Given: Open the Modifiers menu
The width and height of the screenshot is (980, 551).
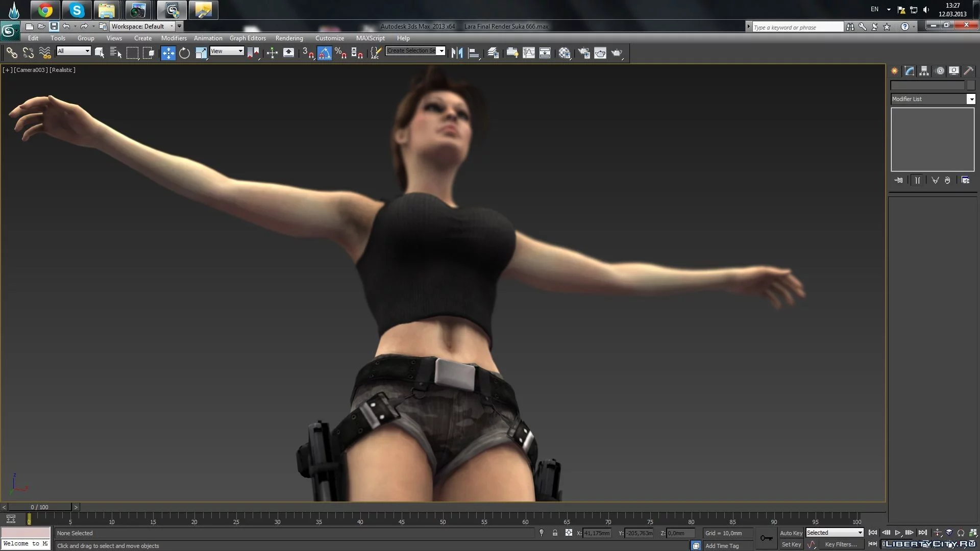Looking at the screenshot, I should tap(174, 38).
